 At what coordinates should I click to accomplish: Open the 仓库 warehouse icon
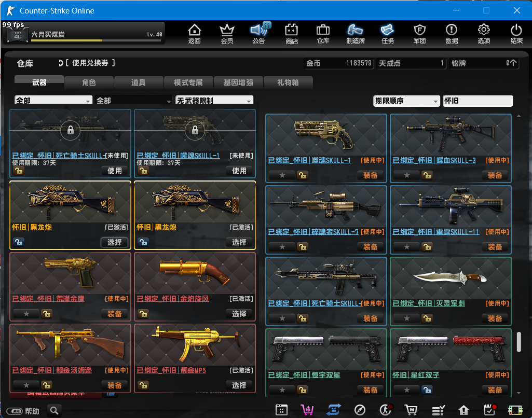323,34
